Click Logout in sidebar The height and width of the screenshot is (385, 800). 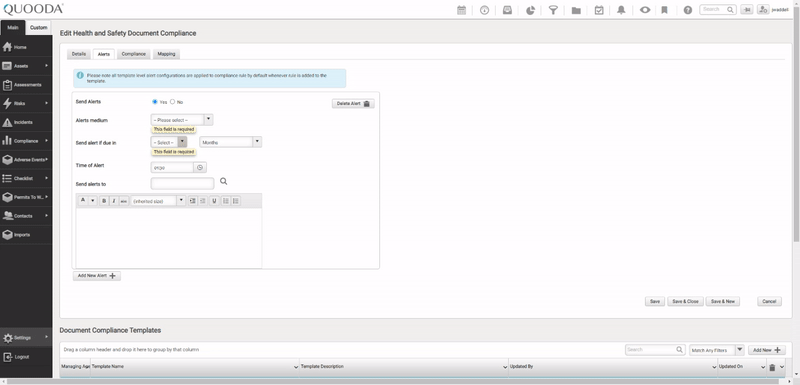[26, 357]
